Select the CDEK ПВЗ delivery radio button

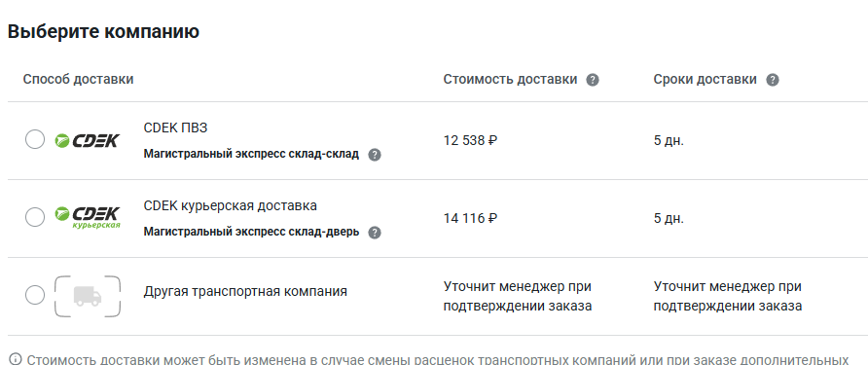[x=35, y=139]
